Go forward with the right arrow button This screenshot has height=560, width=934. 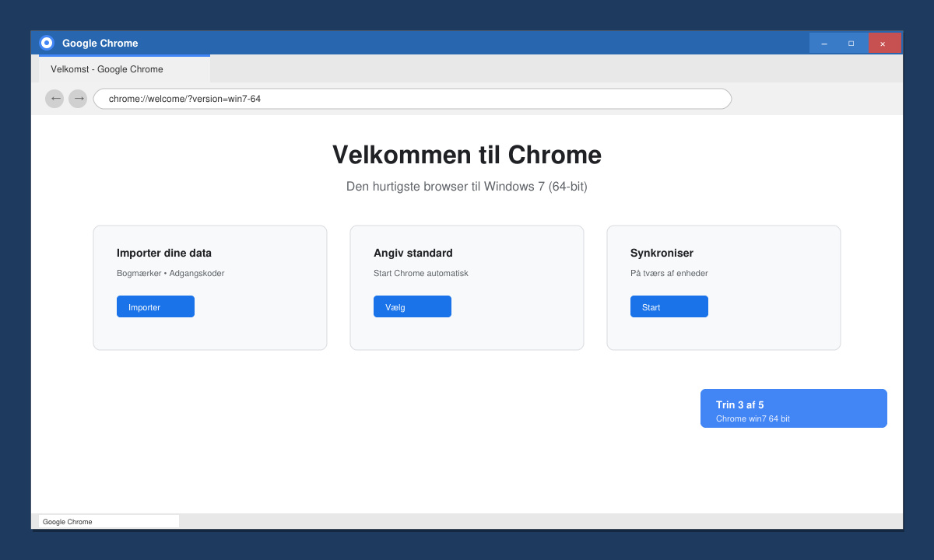[78, 99]
